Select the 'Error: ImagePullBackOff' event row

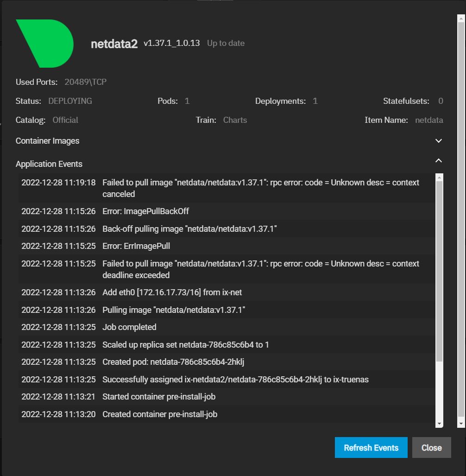point(227,211)
